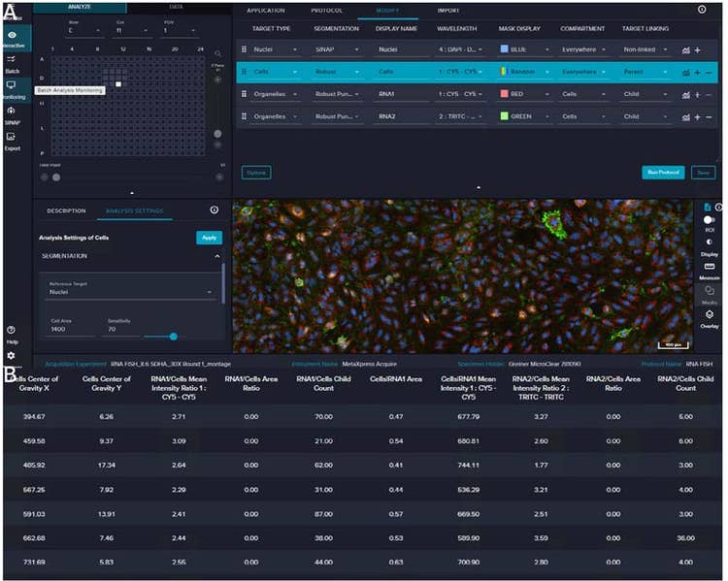The height and width of the screenshot is (581, 728).
Task: Toggle the ROI switch
Action: point(709,220)
